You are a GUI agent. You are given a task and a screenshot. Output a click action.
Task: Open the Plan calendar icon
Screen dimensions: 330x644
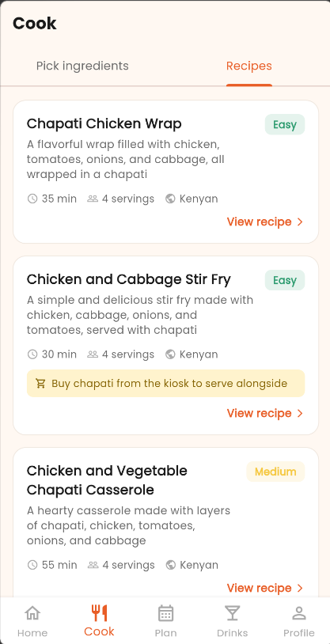165,614
